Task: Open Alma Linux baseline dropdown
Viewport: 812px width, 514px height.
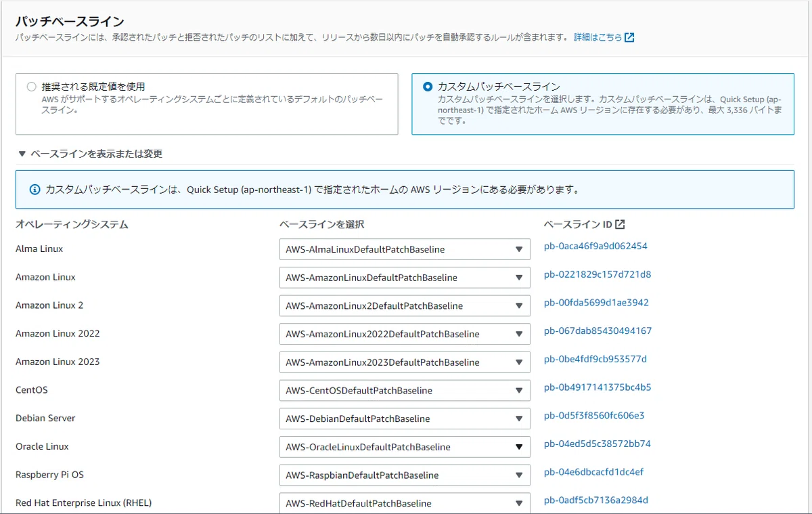Action: [x=405, y=249]
